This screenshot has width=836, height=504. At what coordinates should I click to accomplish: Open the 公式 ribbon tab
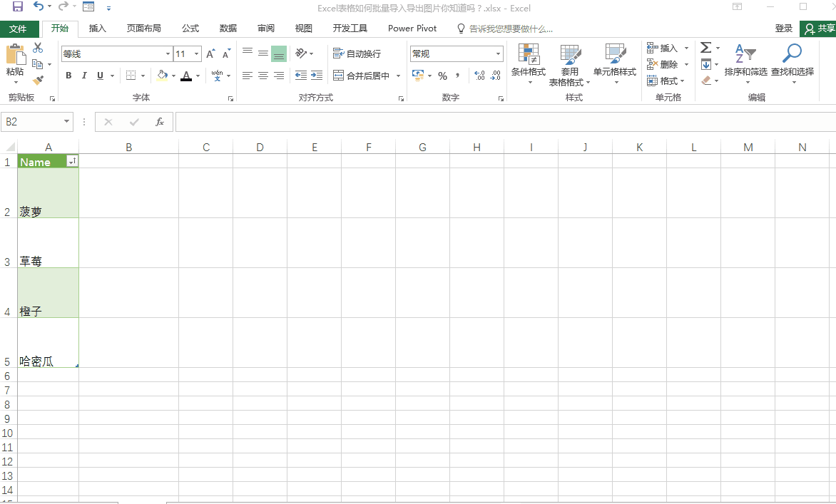pos(190,29)
